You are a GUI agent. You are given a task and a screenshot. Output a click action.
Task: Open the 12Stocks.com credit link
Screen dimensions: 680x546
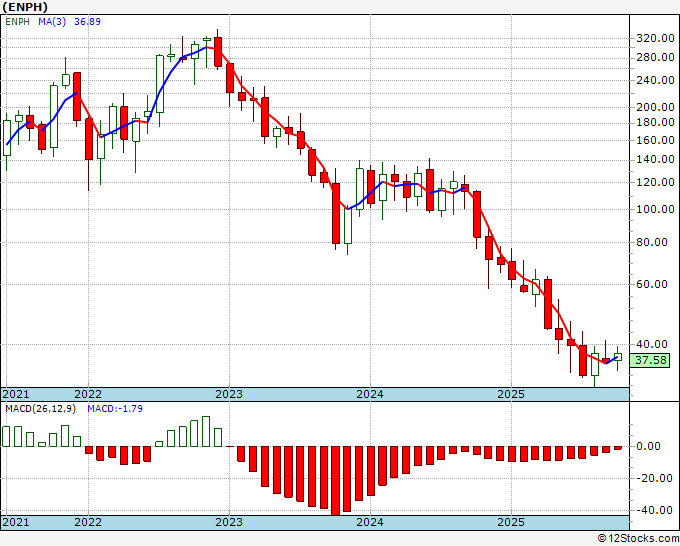[638, 539]
